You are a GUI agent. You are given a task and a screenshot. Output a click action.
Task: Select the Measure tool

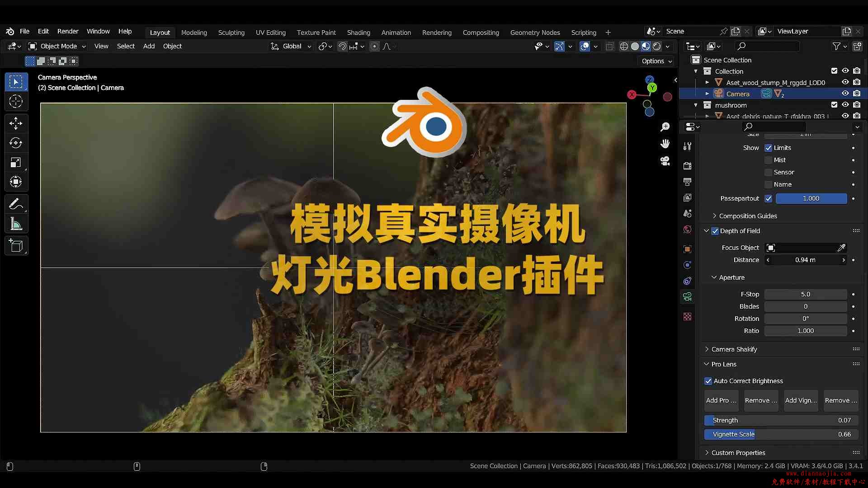16,224
